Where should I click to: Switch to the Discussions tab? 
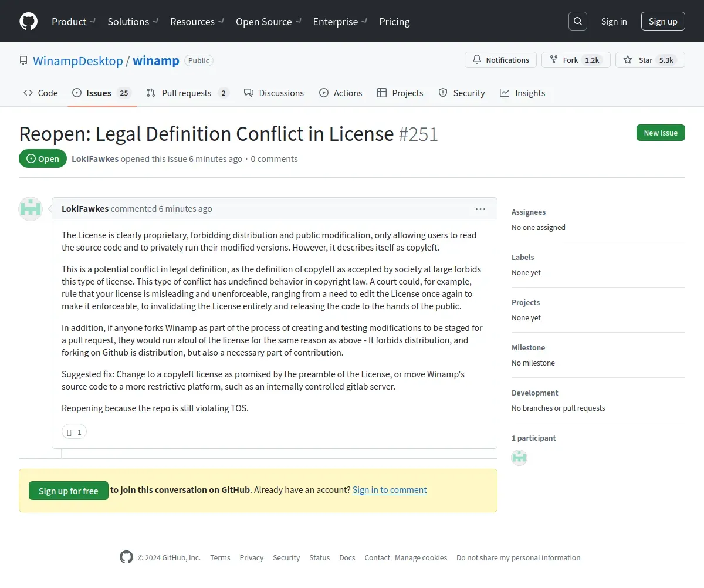click(274, 93)
